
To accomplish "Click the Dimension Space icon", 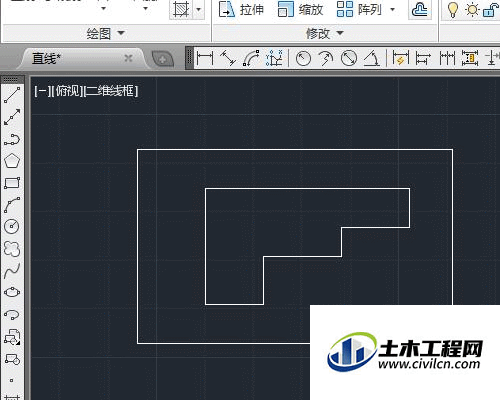I will pyautogui.click(x=470, y=58).
